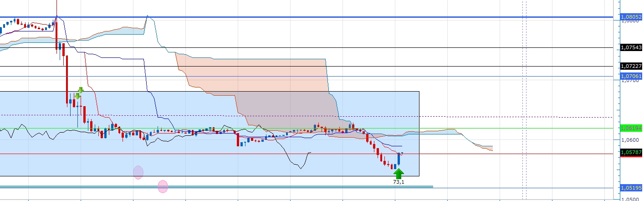Select the pink ellipse below the rectangle
Image resolution: width=644 pixels, height=201 pixels.
163,186
